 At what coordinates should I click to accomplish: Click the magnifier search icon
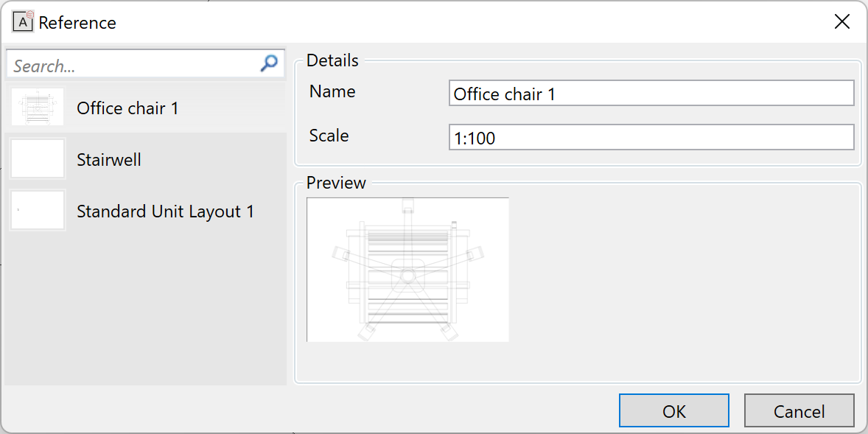(268, 63)
